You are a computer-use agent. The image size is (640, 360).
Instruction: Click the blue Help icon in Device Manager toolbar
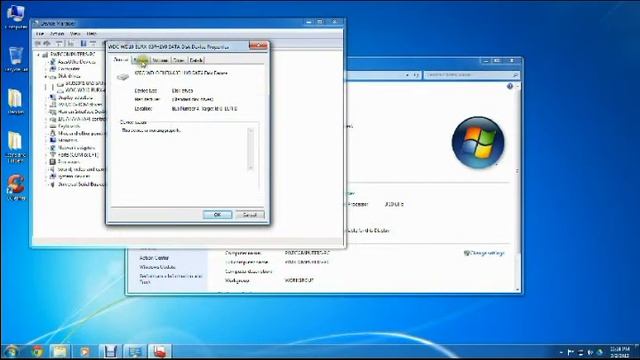click(x=83, y=43)
